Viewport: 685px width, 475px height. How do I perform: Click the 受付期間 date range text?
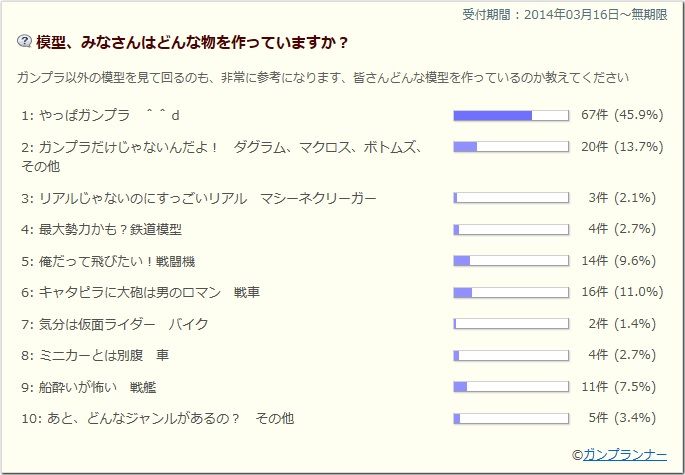[564, 14]
